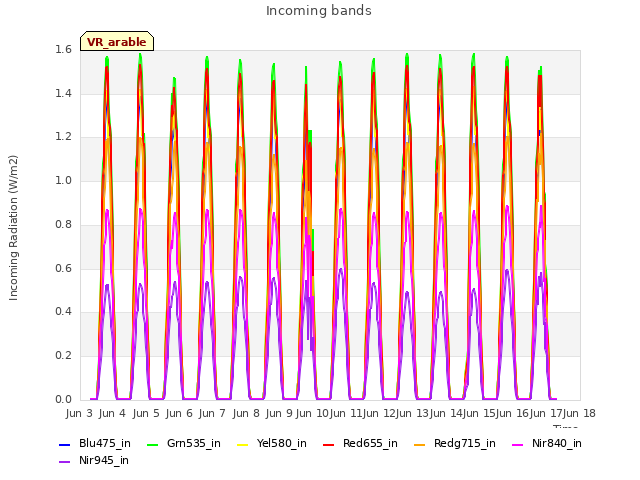Click the Red655_in legend color marker
Screen dimensions: 640x480
pyautogui.click(x=329, y=444)
